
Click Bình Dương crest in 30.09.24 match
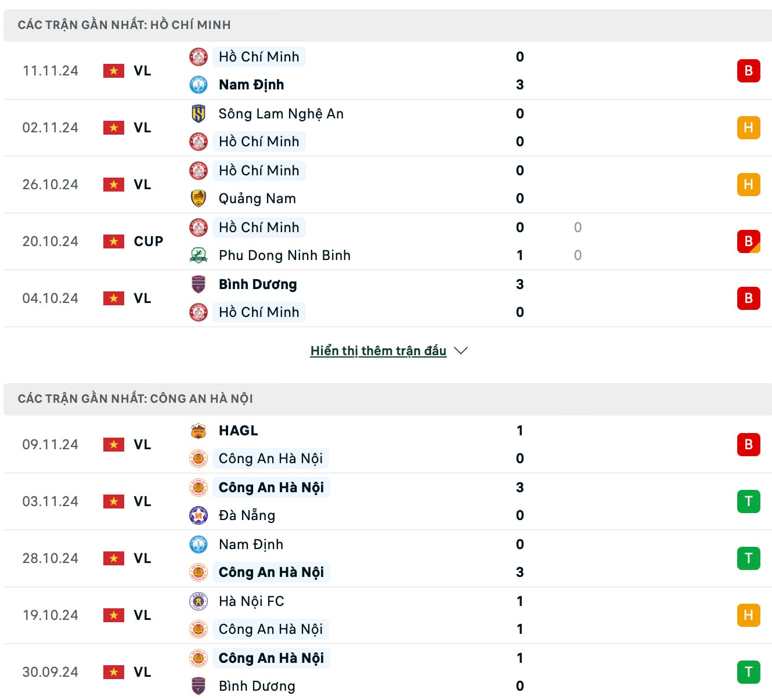coord(199,686)
